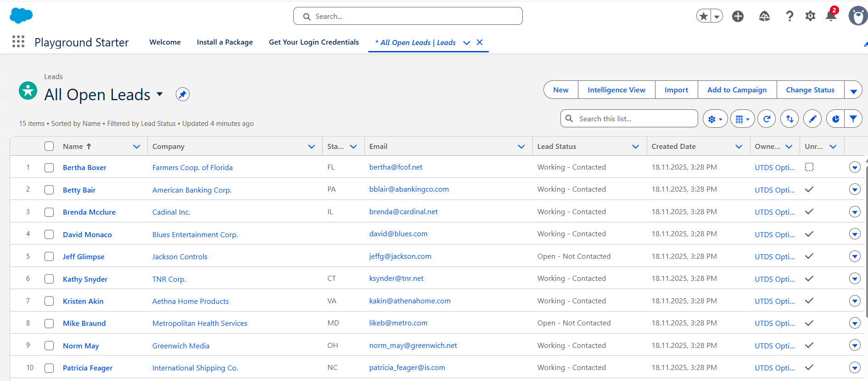Click the Edit List pencil icon
This screenshot has height=381, width=868.
click(812, 119)
